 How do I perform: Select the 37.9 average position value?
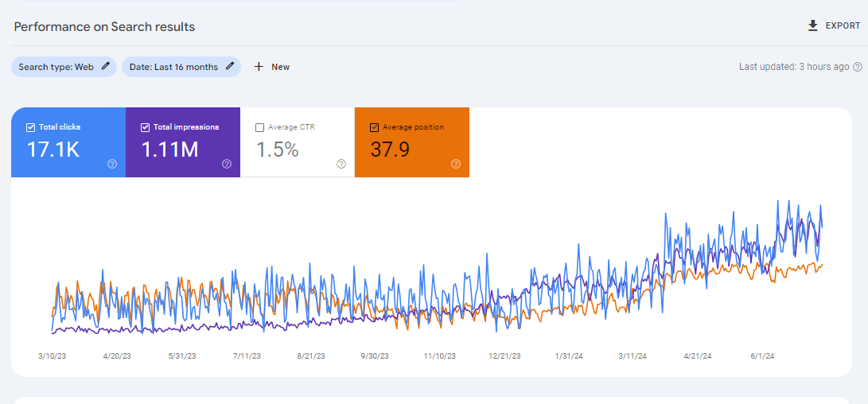click(391, 150)
